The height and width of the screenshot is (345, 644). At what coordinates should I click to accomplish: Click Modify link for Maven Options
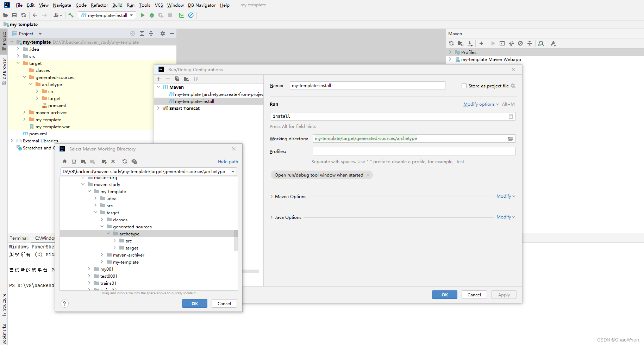tap(506, 196)
